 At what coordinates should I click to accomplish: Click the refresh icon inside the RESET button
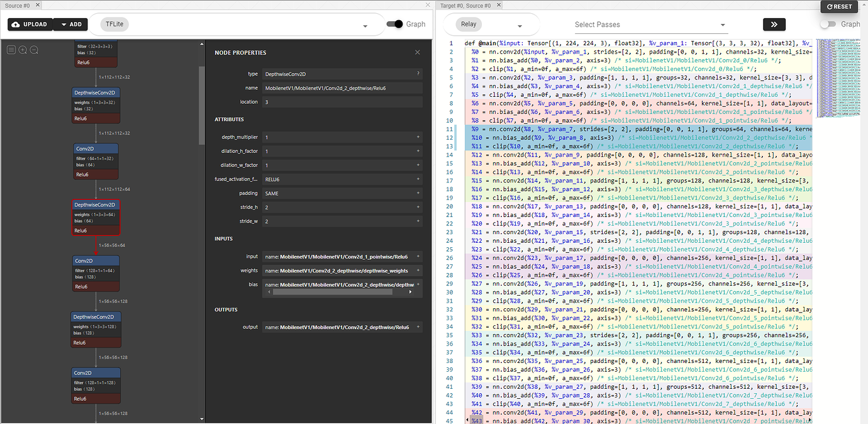point(829,6)
